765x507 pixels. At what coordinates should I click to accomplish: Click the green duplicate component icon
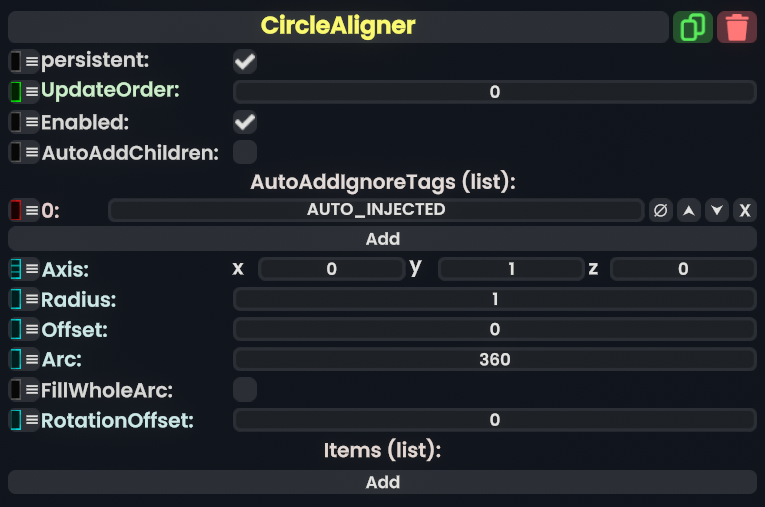point(691,27)
